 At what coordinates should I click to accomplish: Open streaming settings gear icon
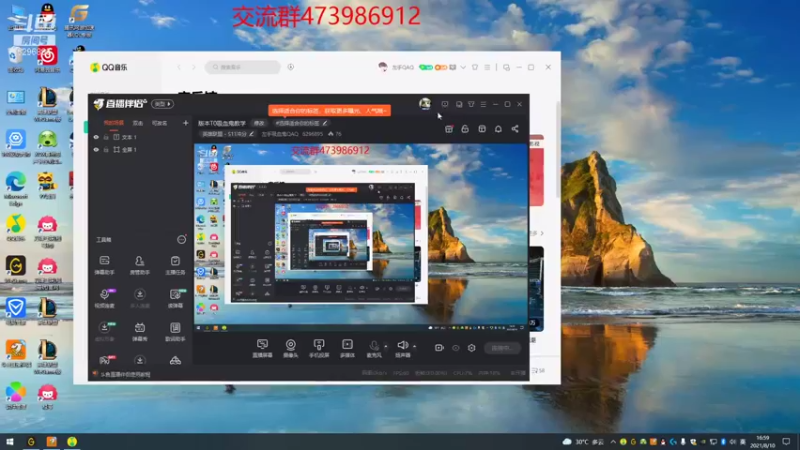(x=471, y=348)
